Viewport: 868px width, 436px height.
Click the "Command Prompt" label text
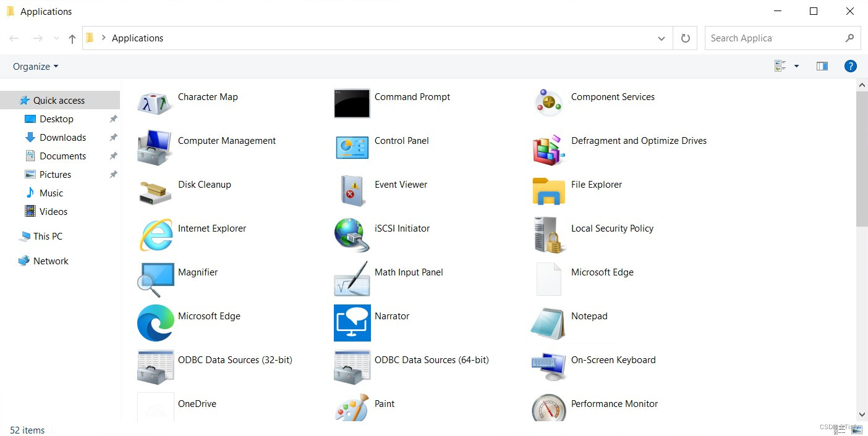(x=412, y=97)
